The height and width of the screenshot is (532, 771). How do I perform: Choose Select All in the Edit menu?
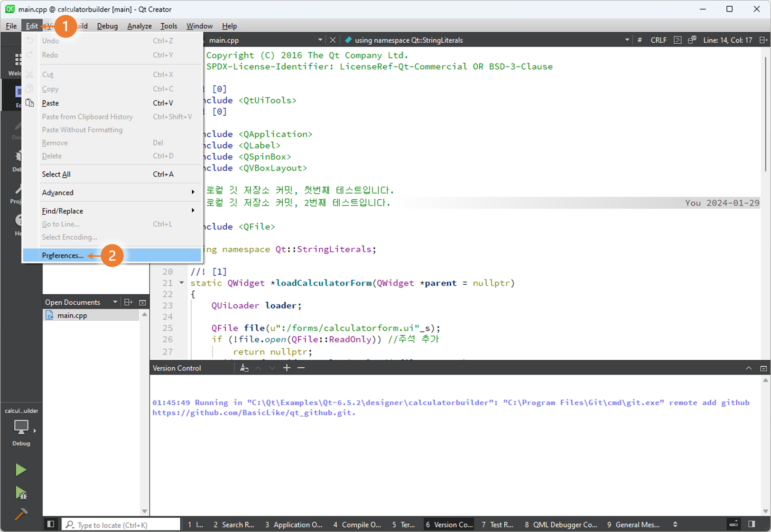(112, 174)
